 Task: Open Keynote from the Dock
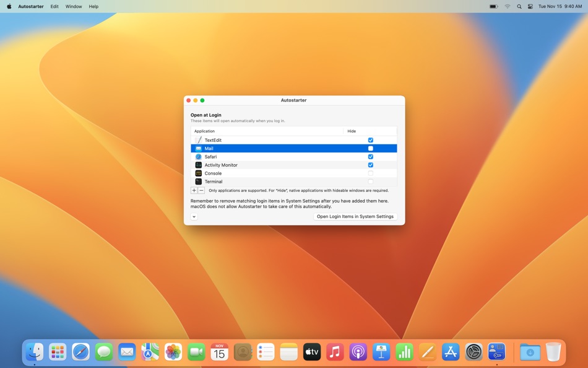[381, 353]
